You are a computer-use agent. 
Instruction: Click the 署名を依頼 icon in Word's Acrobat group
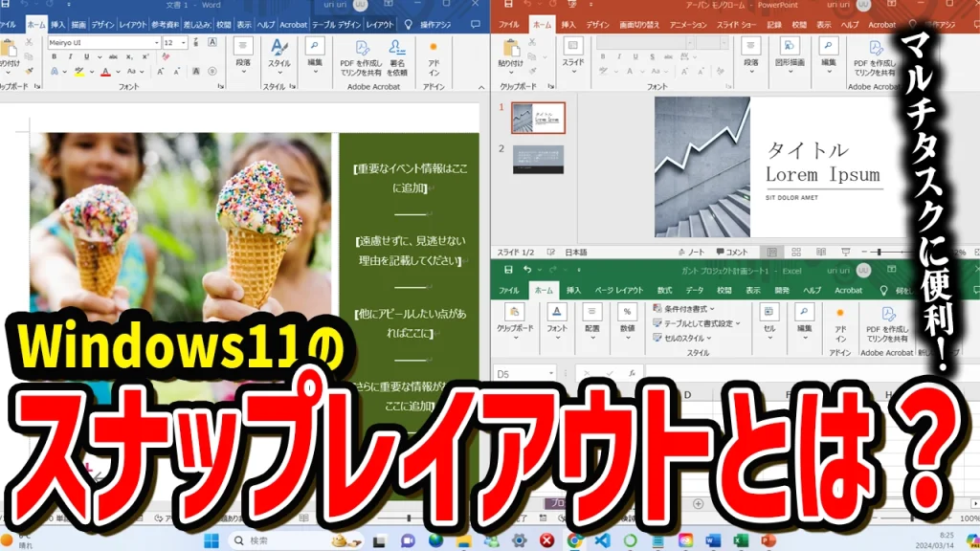tap(397, 49)
